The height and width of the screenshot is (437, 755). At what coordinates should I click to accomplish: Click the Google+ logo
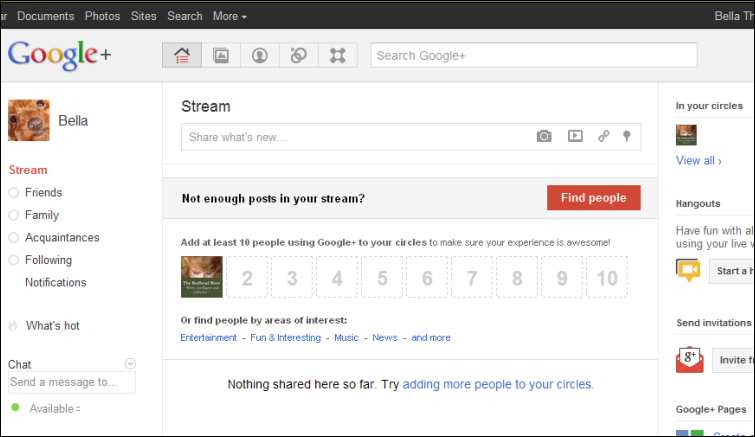[x=59, y=55]
